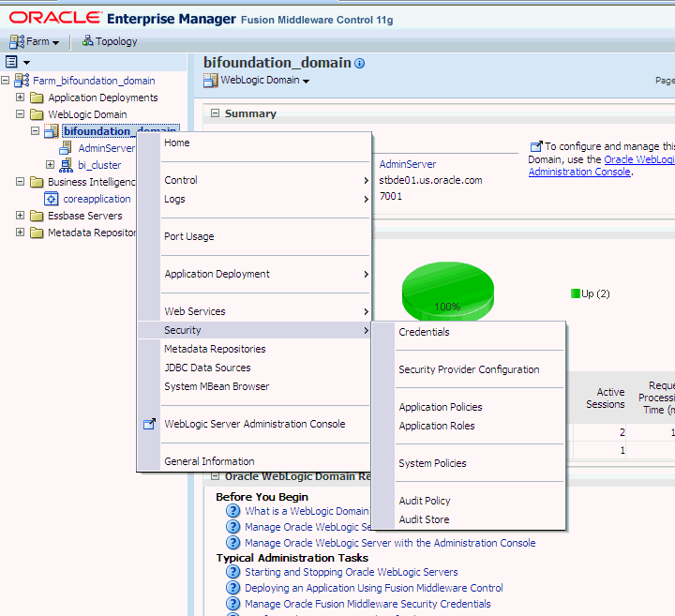Open Starting and Stopping Oracle WebLogic Servers link
Screen dimensions: 675x616
[x=352, y=572]
